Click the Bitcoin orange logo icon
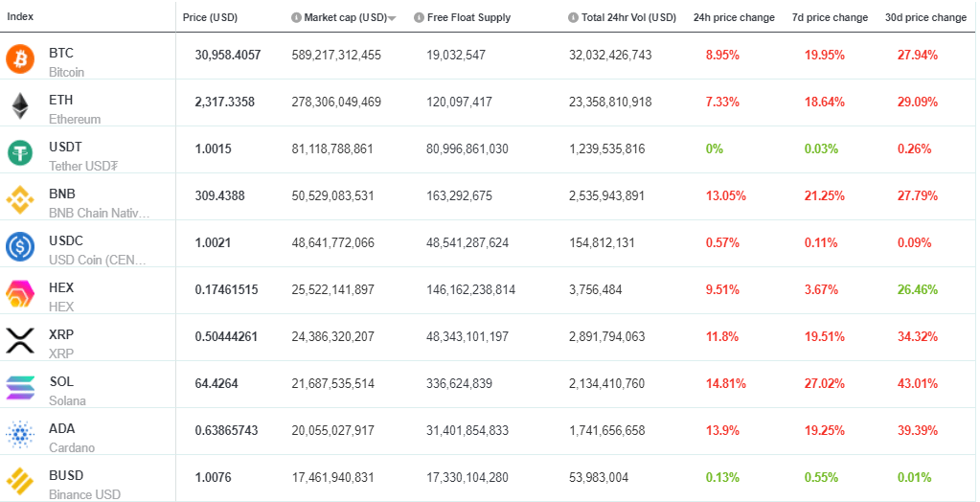Screen dimensions: 980x502 [x=20, y=58]
